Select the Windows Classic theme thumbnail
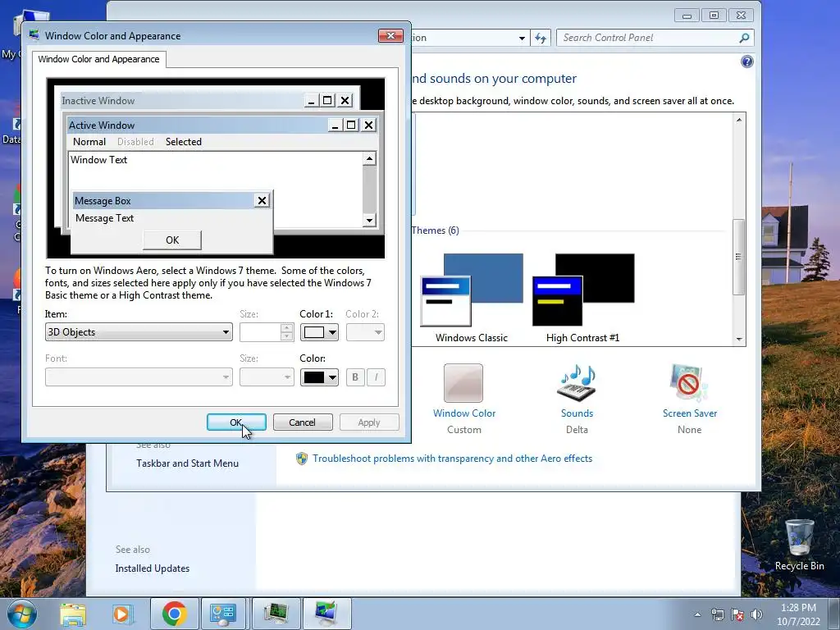This screenshot has height=630, width=840. (x=472, y=290)
